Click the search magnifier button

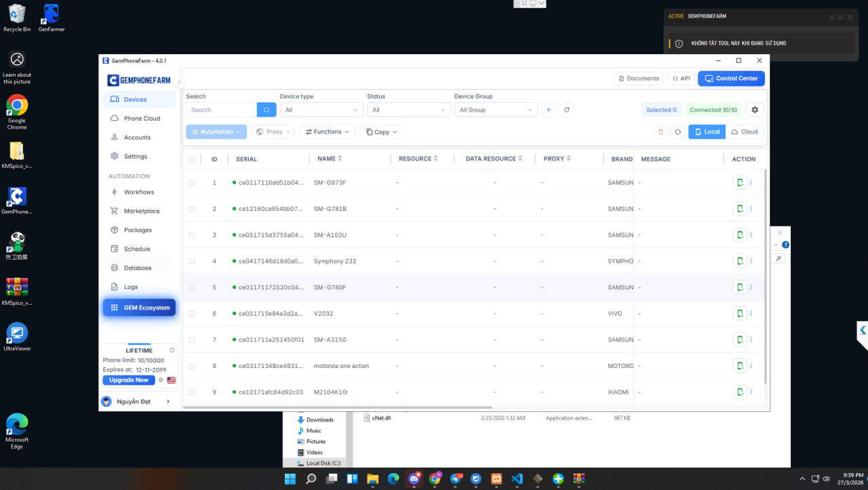267,110
